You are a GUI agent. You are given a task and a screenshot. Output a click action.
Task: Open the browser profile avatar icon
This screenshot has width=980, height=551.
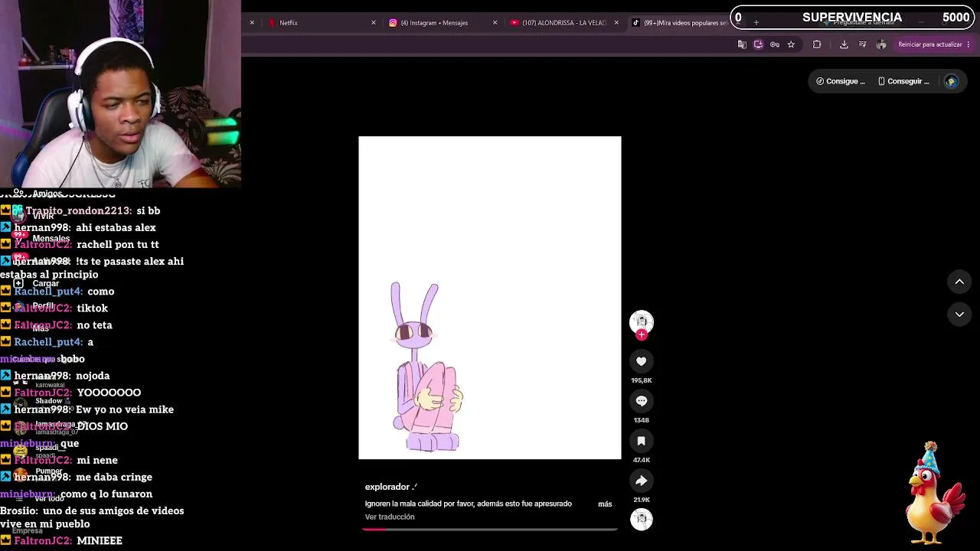(x=881, y=44)
